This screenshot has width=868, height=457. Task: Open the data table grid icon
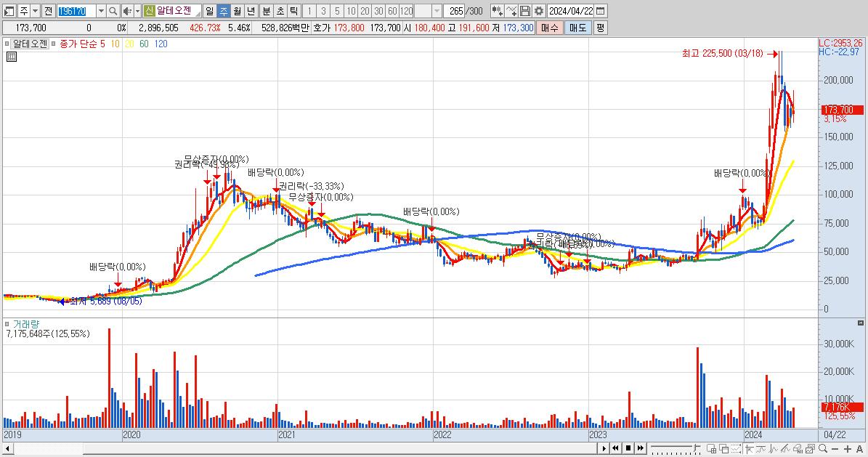pos(12,57)
